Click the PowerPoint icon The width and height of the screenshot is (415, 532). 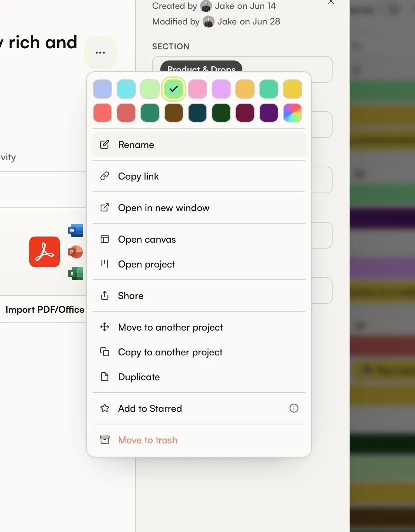[x=75, y=252]
